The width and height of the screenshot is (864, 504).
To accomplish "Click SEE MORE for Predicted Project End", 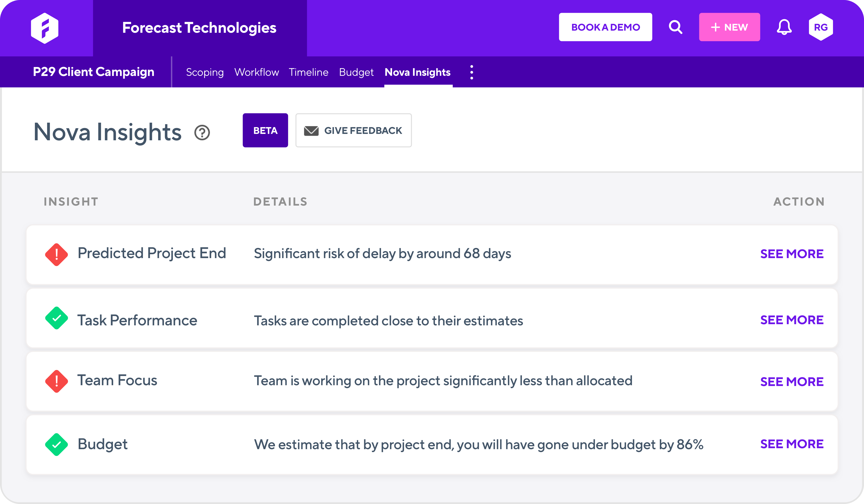I will 792,254.
